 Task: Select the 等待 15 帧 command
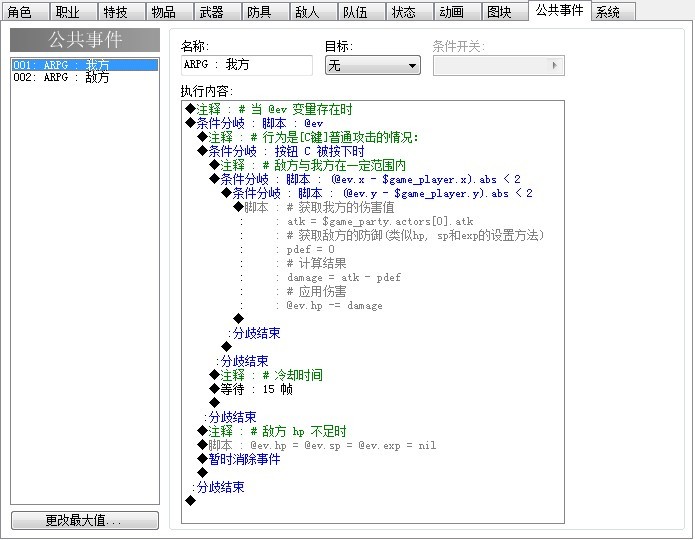[x=251, y=389]
